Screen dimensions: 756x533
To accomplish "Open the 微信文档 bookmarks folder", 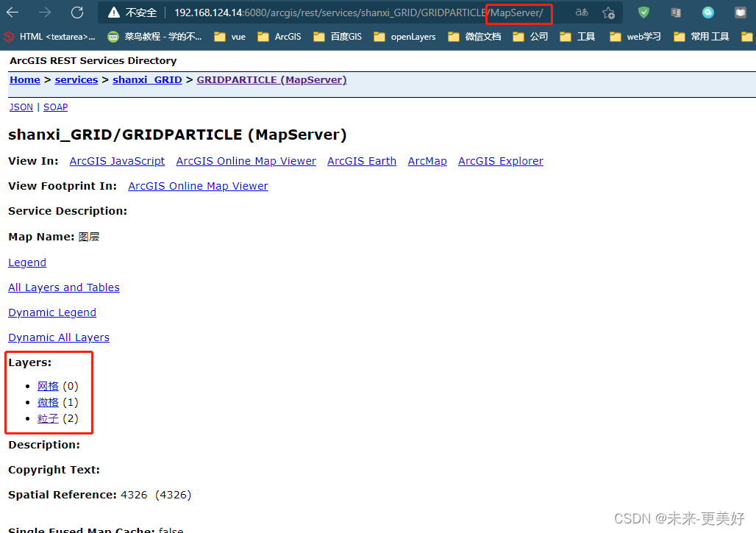I will [x=474, y=37].
